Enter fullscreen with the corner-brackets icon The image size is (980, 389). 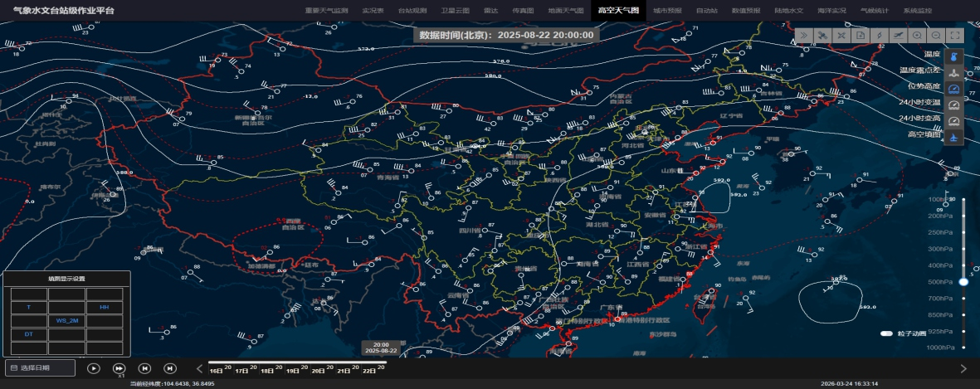coord(954,36)
